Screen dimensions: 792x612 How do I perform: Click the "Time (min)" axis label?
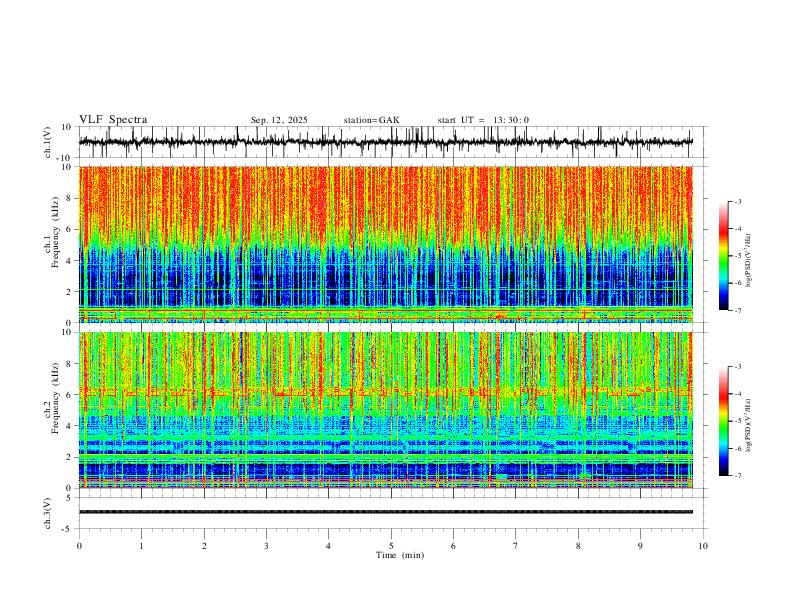[x=400, y=555]
